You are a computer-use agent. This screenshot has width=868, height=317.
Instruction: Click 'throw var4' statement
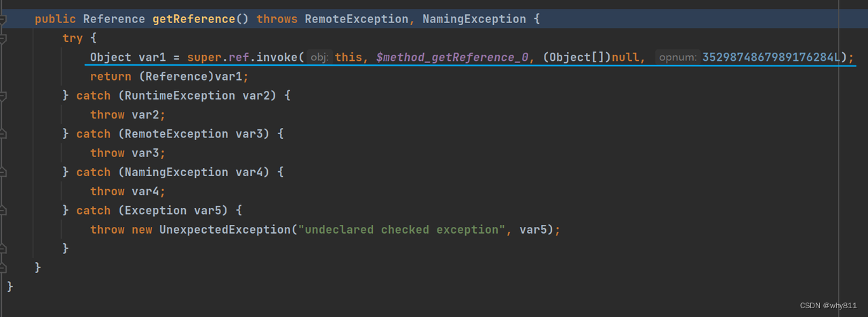127,191
